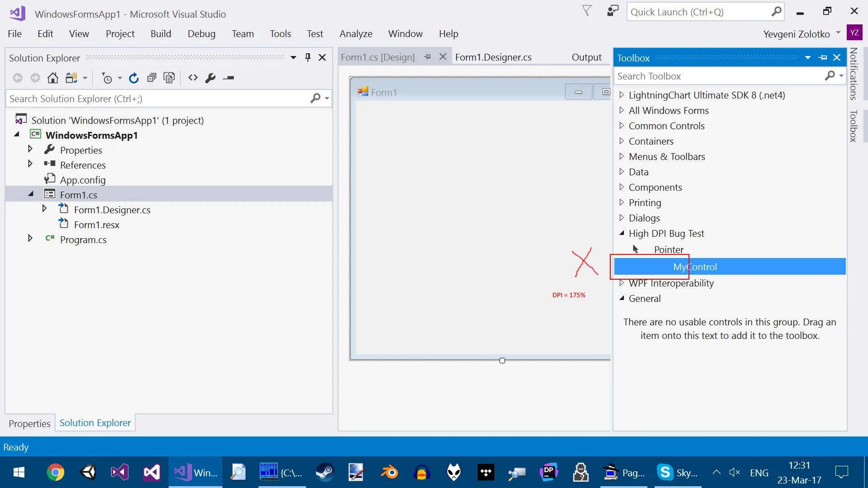The image size is (868, 488).
Task: Click the form's bottom resize handle
Action: pos(502,361)
